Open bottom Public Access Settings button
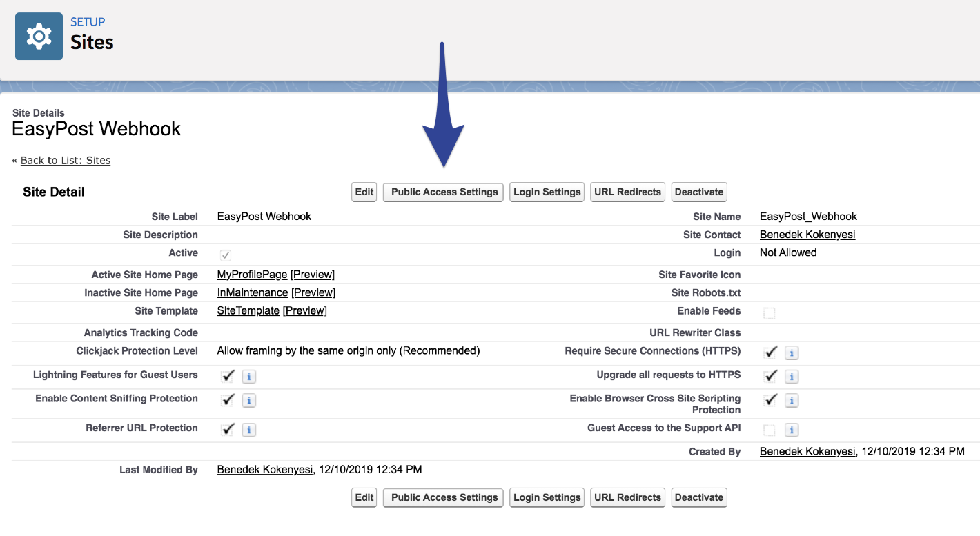Image resolution: width=980 pixels, height=536 pixels. (444, 497)
